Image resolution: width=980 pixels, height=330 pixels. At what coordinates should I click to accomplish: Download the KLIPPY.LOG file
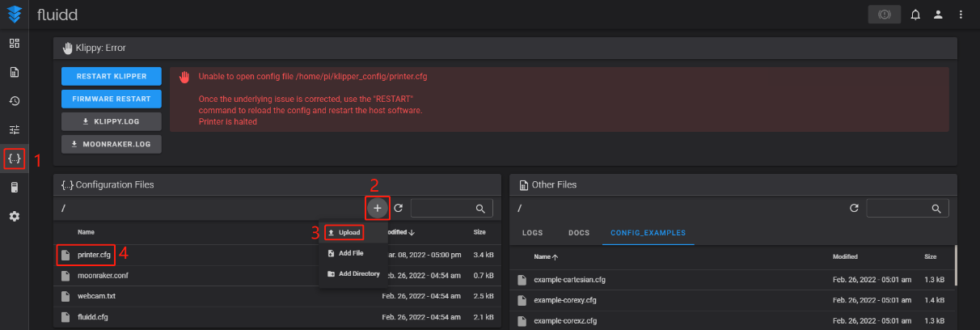112,121
